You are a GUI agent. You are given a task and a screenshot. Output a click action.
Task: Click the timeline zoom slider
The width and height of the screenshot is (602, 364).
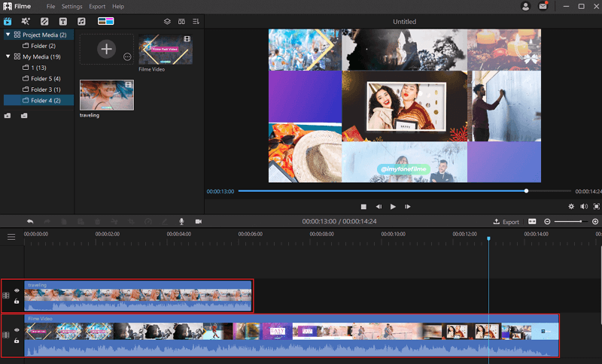[x=570, y=222]
